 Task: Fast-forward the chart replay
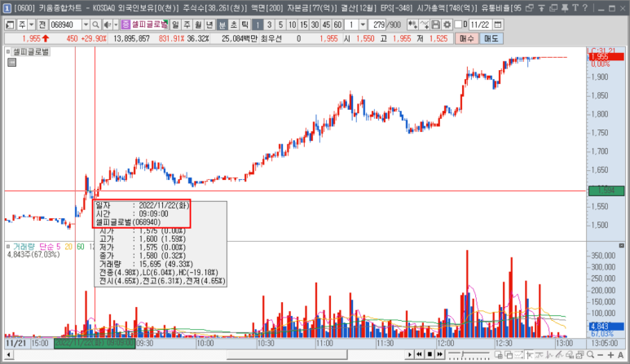tap(439, 354)
